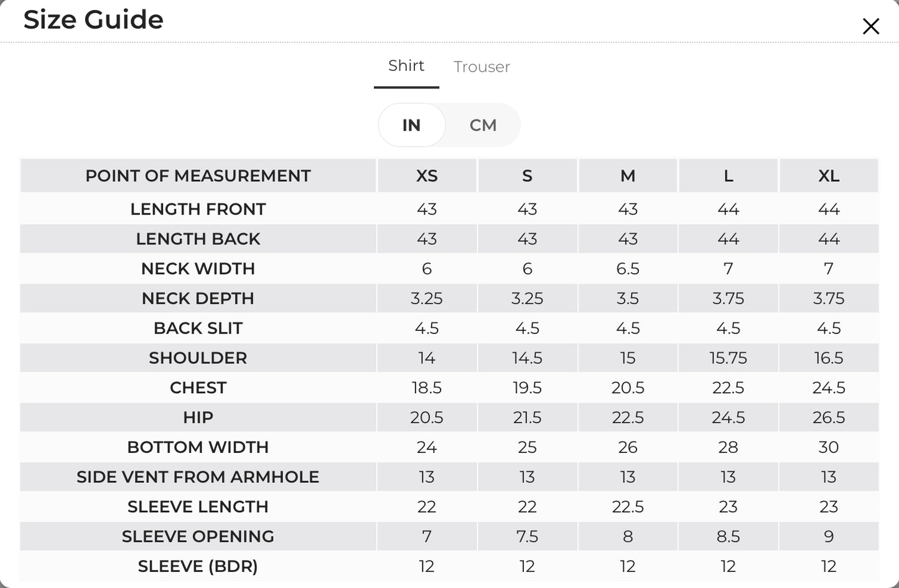
Task: Select the Side Vent From Armhole label
Action: pos(198,477)
